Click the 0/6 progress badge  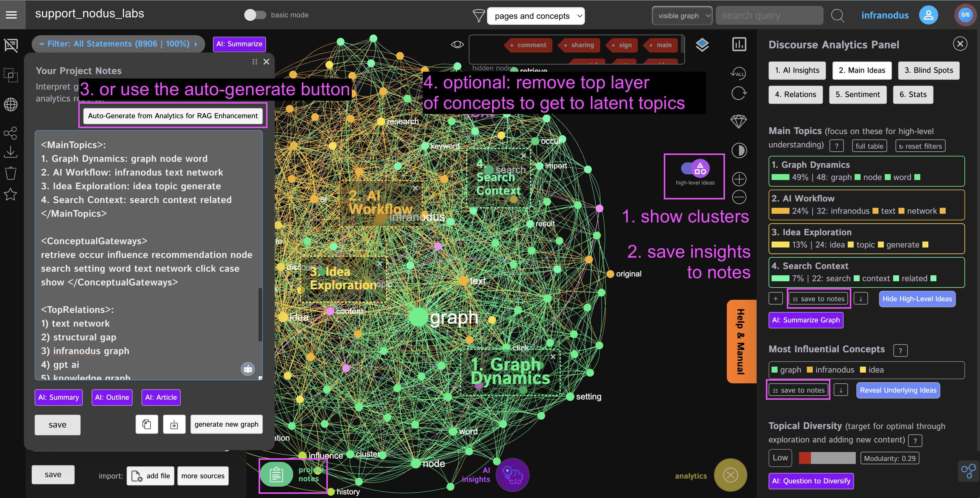(965, 15)
